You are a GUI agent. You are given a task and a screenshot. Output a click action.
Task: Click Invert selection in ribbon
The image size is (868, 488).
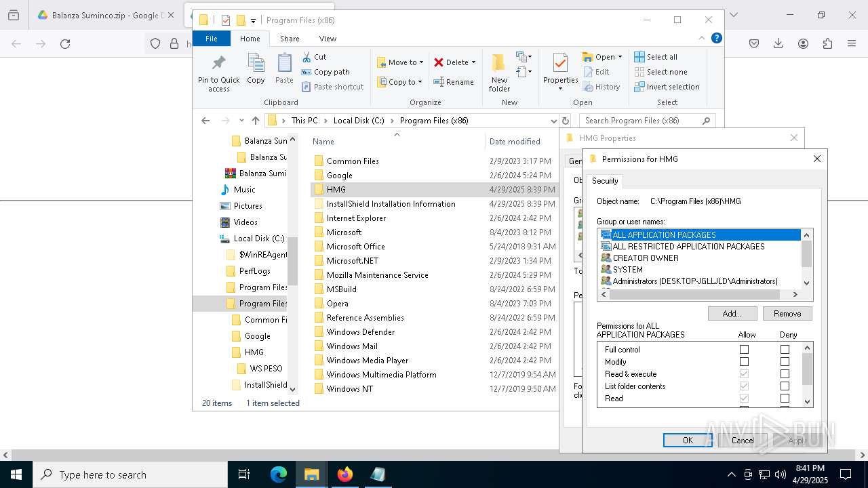click(x=667, y=87)
